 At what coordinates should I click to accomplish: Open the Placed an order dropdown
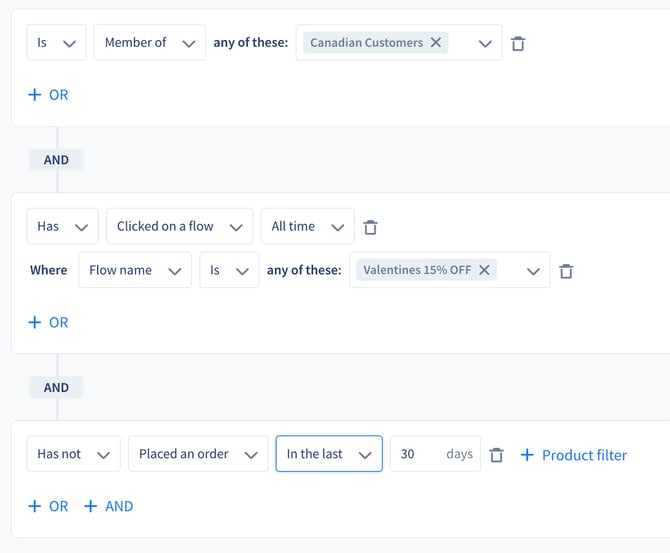[198, 454]
